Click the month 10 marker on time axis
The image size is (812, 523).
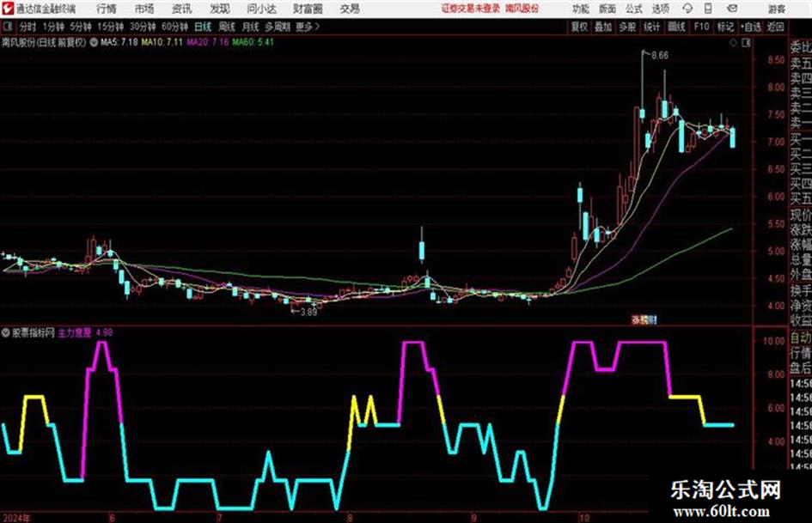[x=584, y=518]
